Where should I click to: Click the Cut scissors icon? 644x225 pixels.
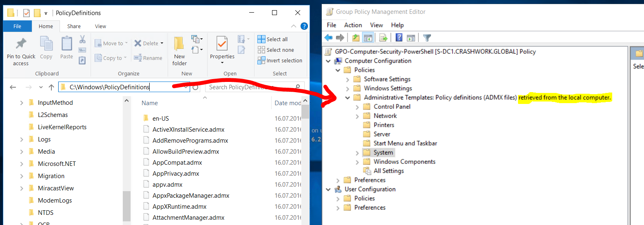[x=82, y=39]
